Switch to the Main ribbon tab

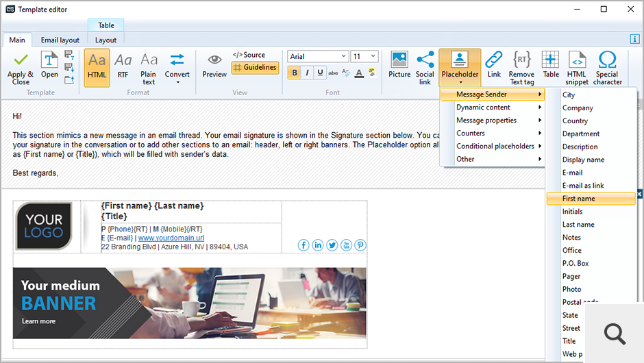(x=17, y=40)
